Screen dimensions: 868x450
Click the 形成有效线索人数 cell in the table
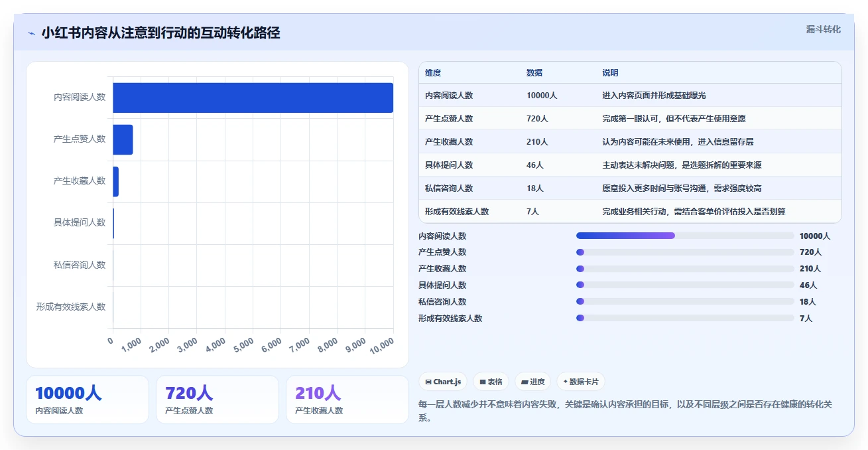point(457,212)
